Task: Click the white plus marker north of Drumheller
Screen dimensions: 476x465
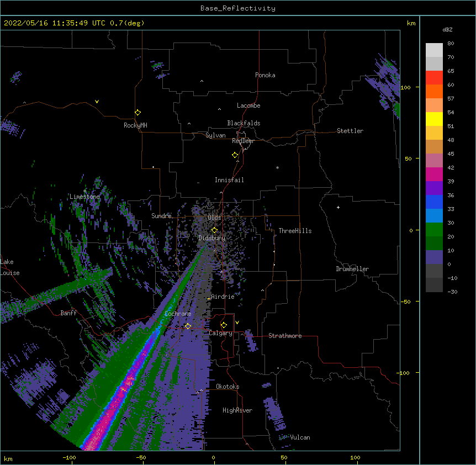Action: point(338,207)
